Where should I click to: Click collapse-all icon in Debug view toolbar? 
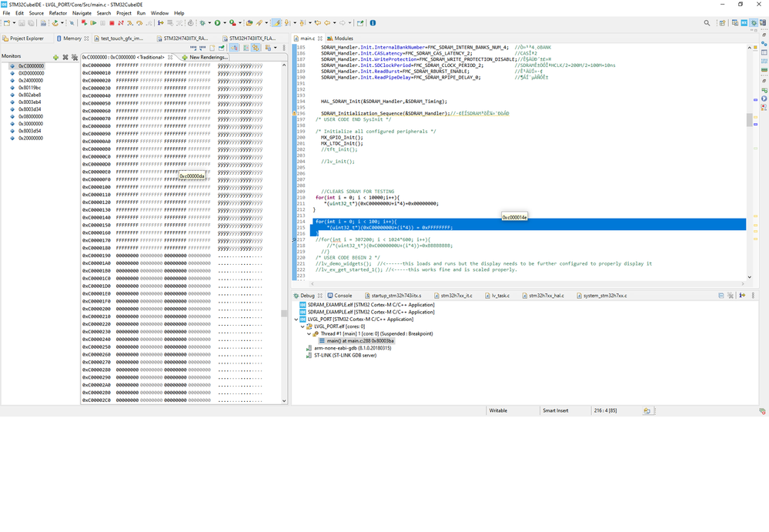(x=721, y=296)
